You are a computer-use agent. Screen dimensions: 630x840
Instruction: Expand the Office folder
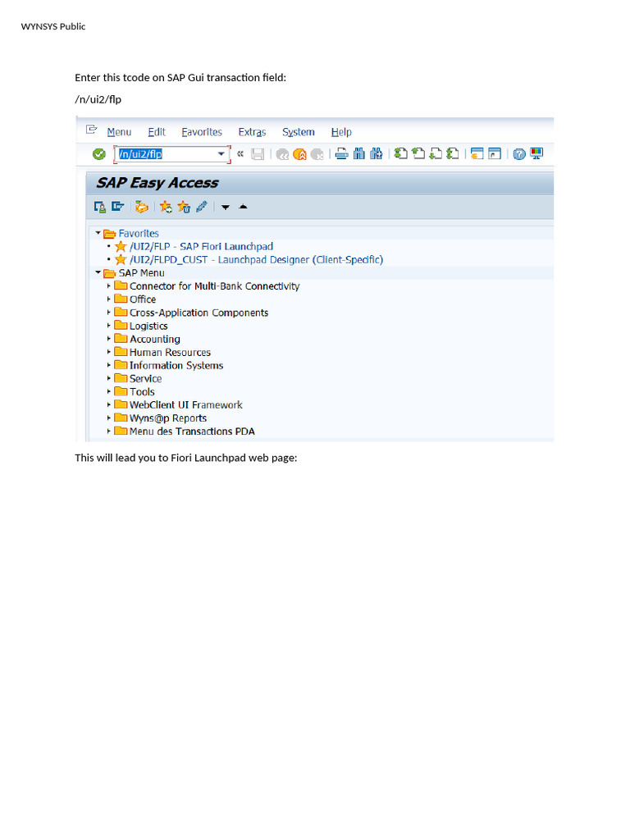109,299
